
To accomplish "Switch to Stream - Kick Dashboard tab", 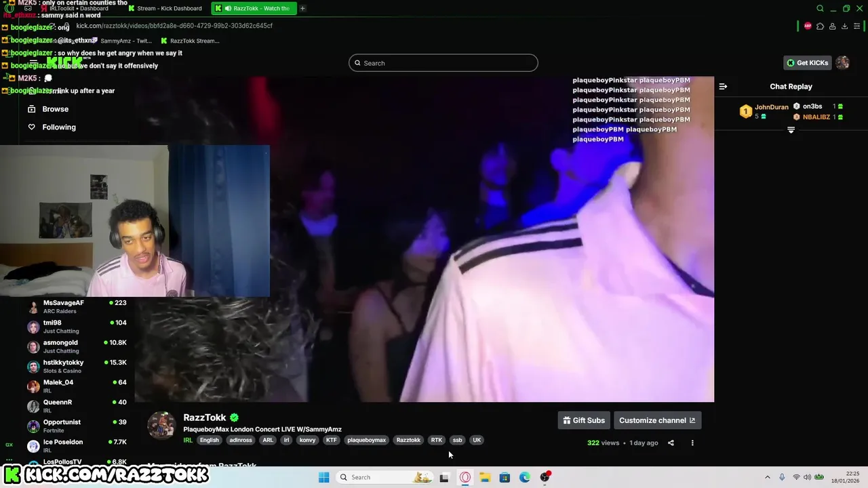I will coord(165,8).
